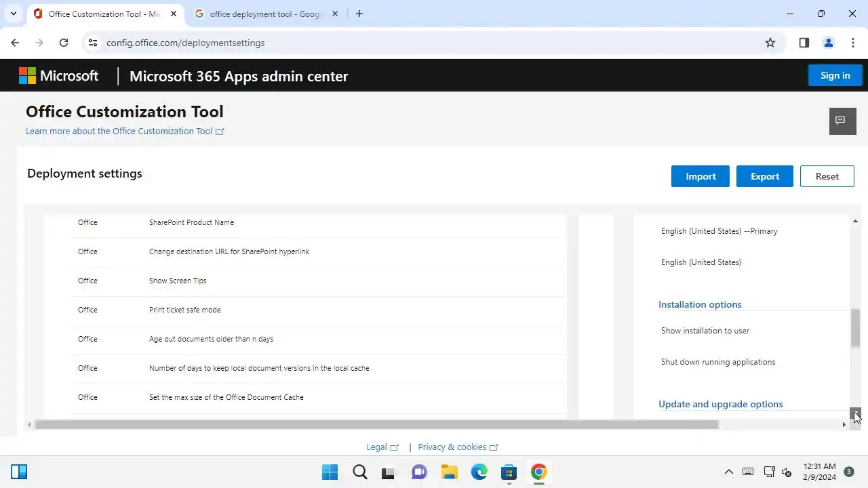Select Change destination URL for SharePoint hyperlink

(318, 251)
